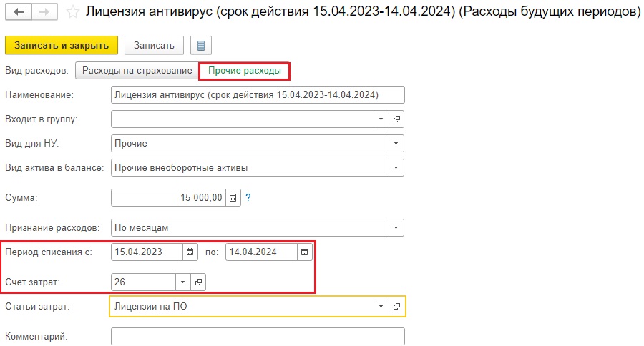Click the empty Входит в группу field

point(243,119)
